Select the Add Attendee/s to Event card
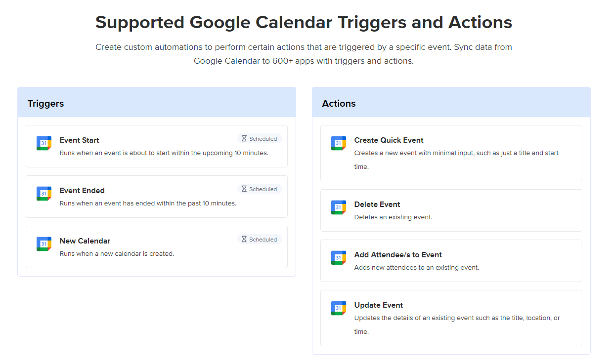614x364 pixels. coord(451,260)
